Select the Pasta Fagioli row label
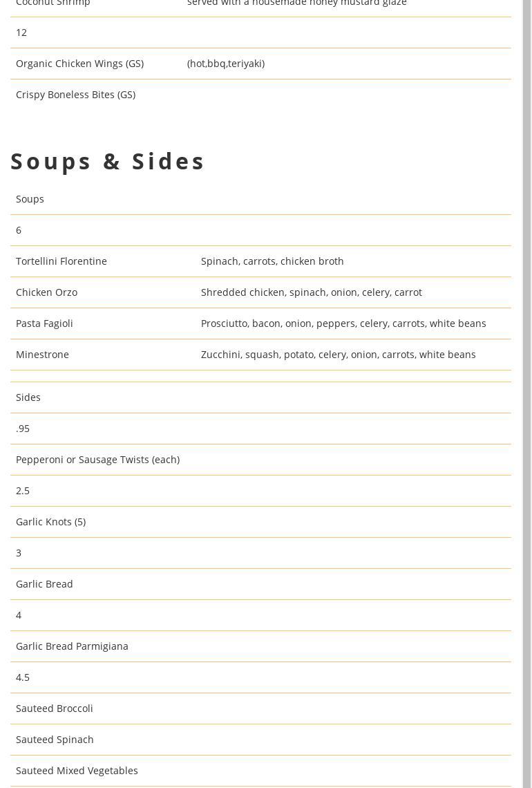 44,323
